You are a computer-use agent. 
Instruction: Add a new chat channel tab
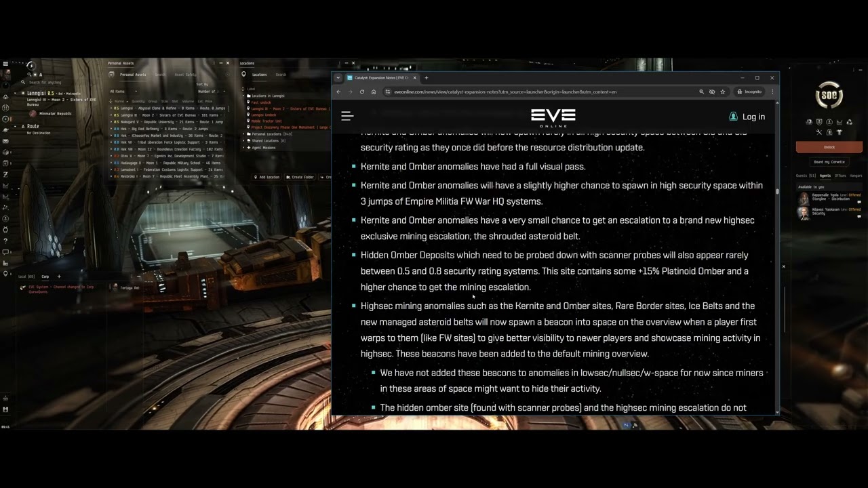(x=59, y=277)
